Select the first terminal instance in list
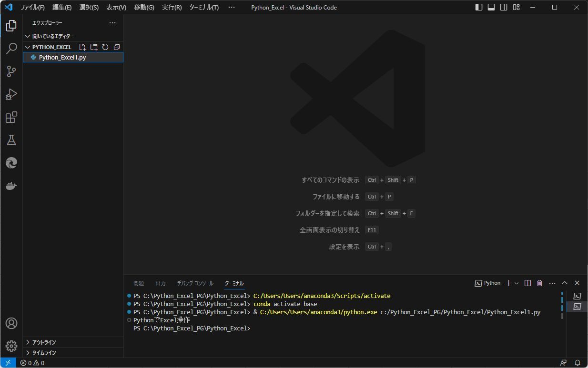588x368 pixels. (577, 296)
